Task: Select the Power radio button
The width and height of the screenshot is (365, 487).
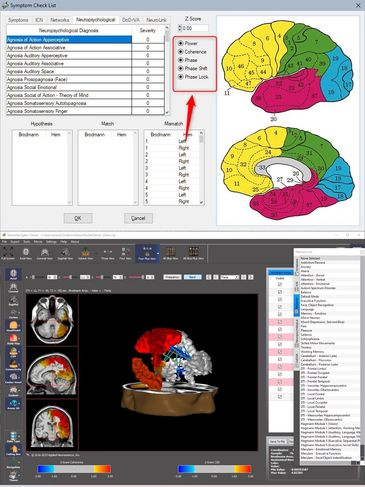Action: click(181, 43)
